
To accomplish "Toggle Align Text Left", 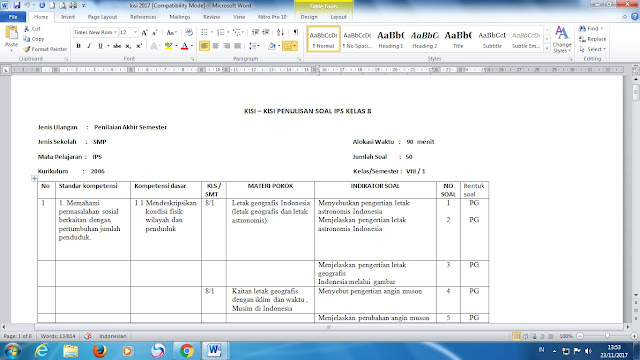I will 204,46.
